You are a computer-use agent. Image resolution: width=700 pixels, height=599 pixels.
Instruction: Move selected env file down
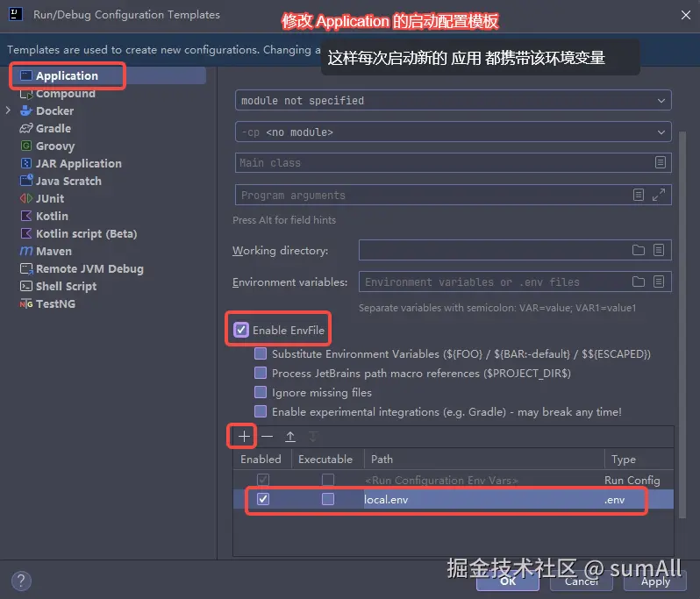(x=313, y=437)
